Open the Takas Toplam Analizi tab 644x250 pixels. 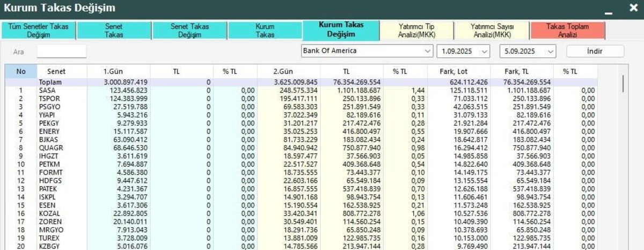pyautogui.click(x=567, y=31)
